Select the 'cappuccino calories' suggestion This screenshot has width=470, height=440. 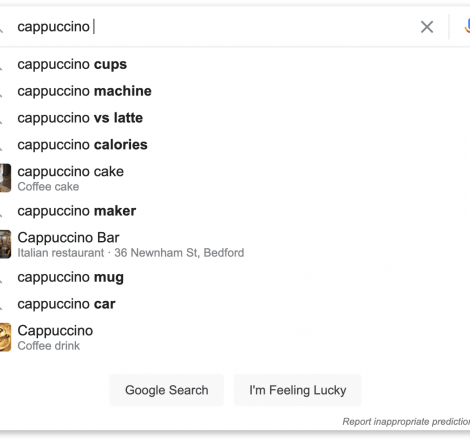[235, 145]
